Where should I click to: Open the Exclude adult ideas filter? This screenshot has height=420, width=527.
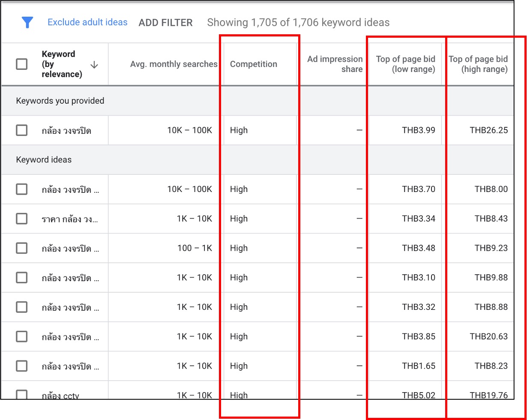87,22
